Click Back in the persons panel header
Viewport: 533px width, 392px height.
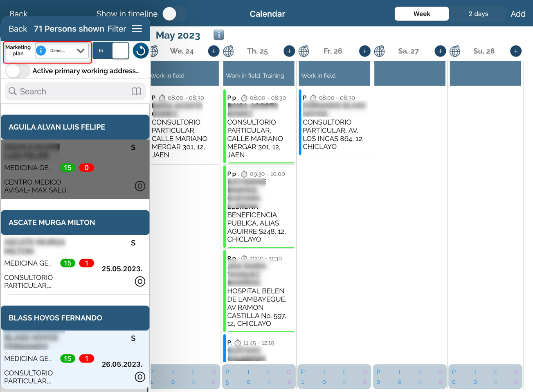click(x=18, y=29)
